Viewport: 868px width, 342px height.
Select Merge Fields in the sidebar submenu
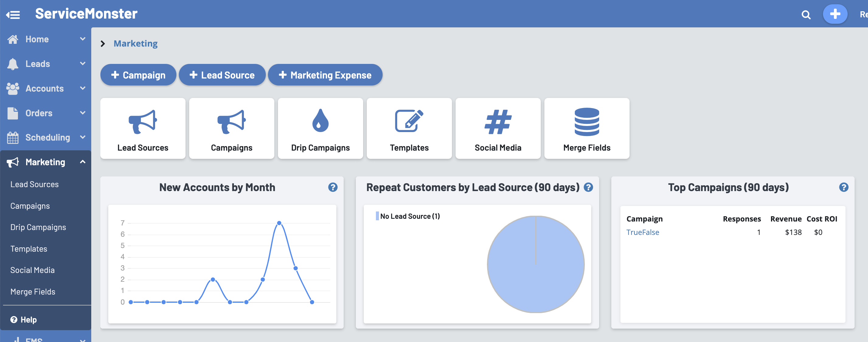pyautogui.click(x=33, y=291)
